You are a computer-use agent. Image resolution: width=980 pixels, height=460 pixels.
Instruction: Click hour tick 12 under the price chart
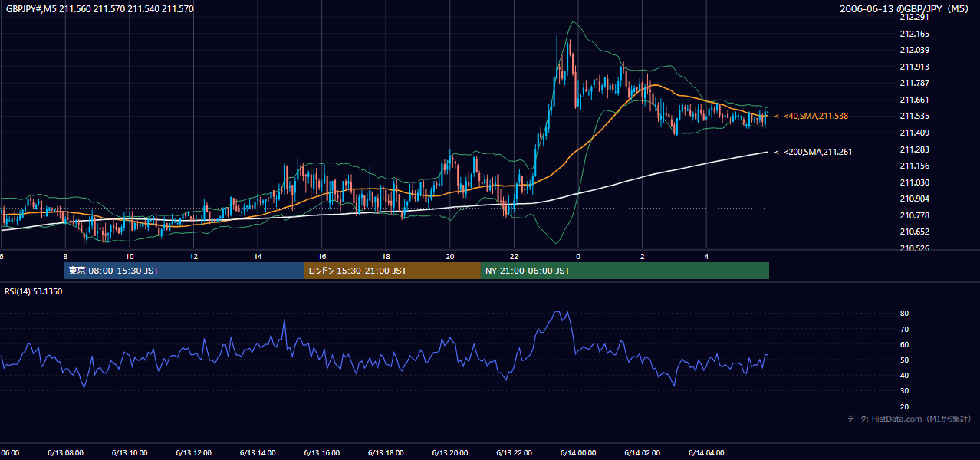pyautogui.click(x=193, y=257)
